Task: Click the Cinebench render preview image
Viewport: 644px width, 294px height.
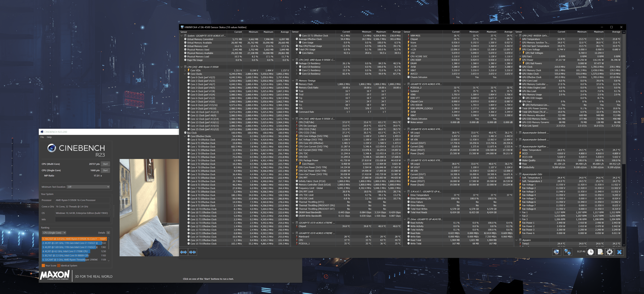Action: point(149,208)
